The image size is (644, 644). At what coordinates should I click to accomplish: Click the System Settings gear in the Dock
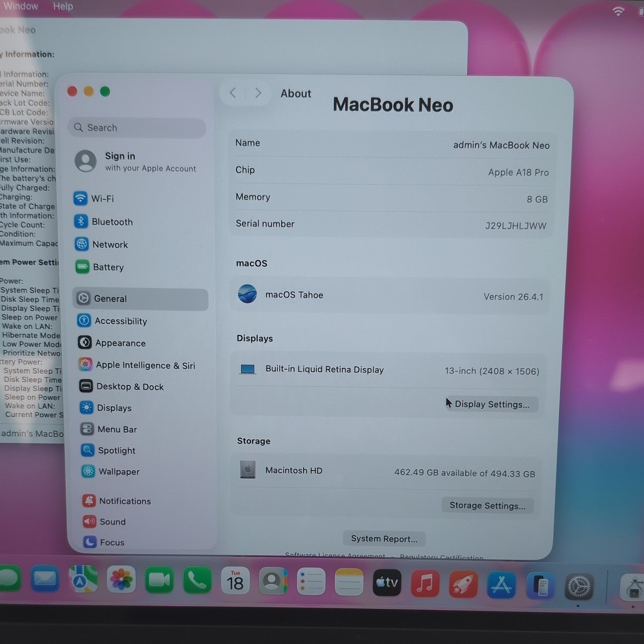pyautogui.click(x=579, y=586)
